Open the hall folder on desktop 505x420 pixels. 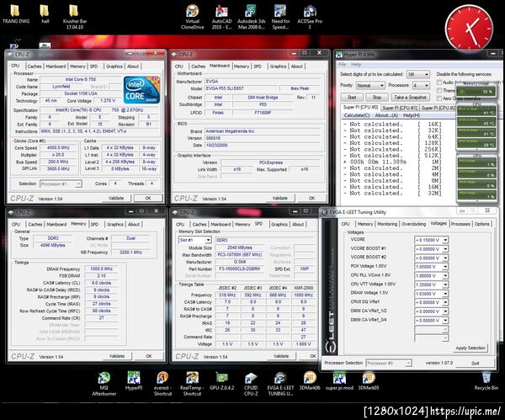coord(45,14)
